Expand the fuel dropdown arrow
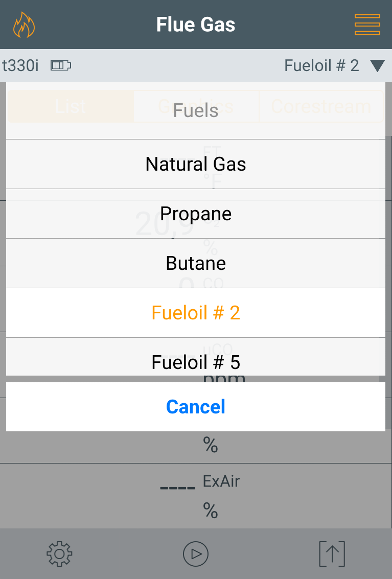 click(x=377, y=66)
